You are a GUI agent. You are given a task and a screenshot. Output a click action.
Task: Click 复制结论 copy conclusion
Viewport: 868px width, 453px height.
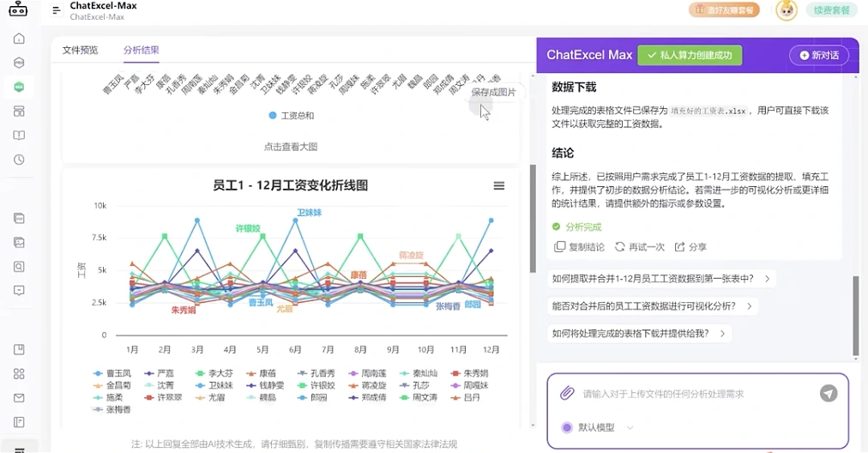(x=580, y=246)
